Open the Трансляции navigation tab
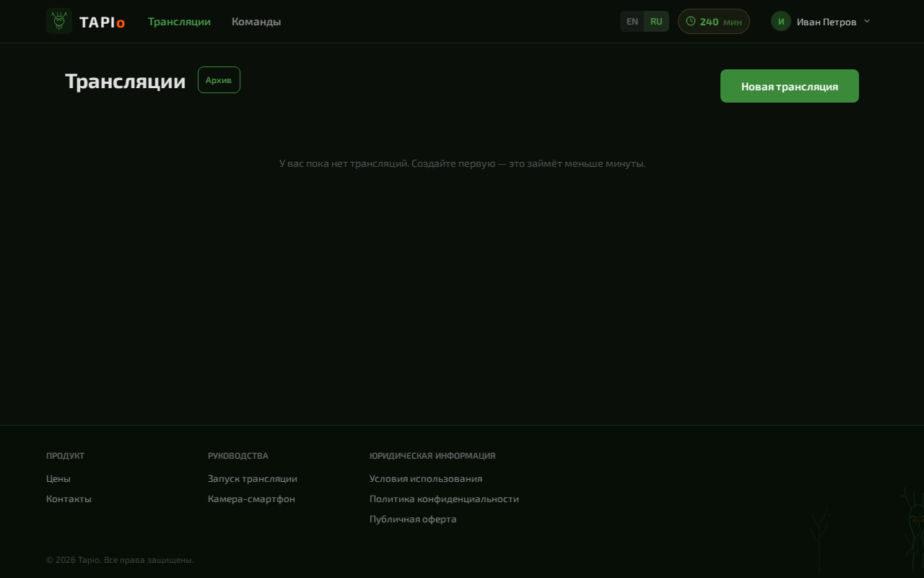 (179, 22)
